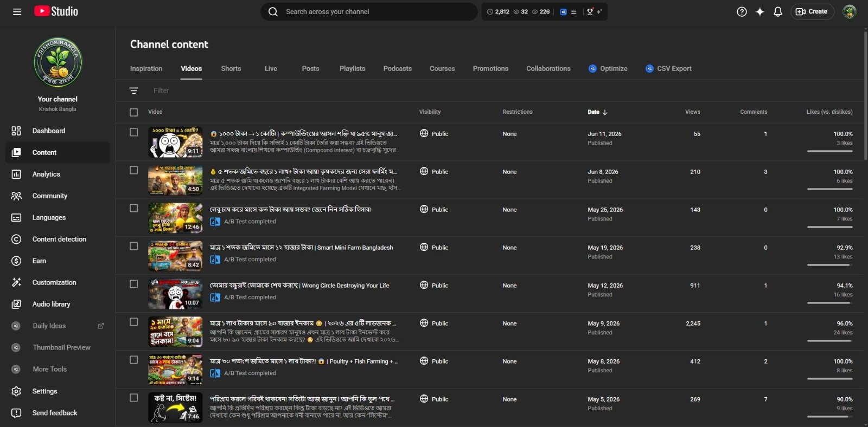The image size is (868, 427).
Task: Click Send feedback in sidebar
Action: pos(58,412)
